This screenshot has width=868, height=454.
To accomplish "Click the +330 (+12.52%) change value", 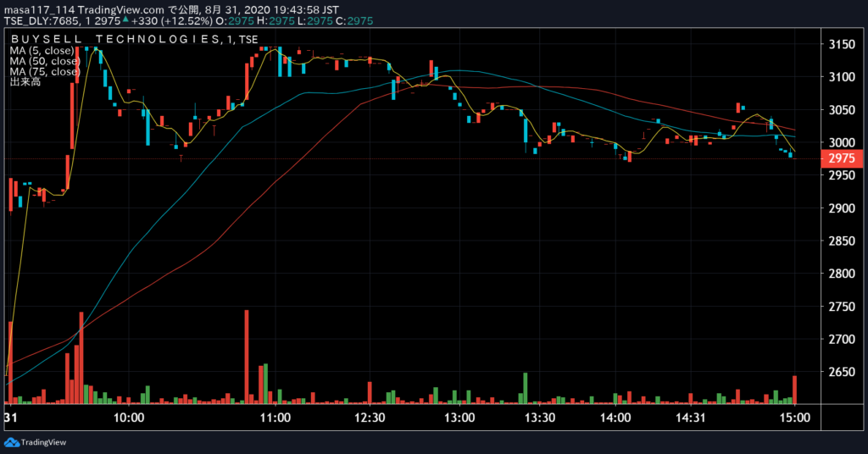I will 171,21.
